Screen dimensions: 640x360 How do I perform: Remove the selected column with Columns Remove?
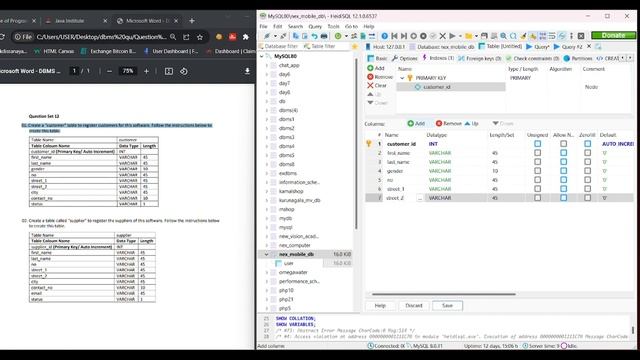point(448,123)
